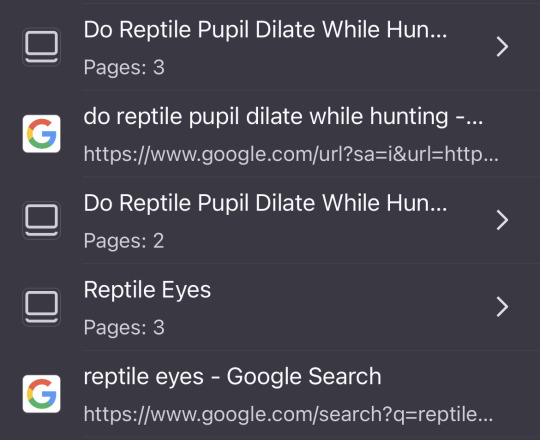Open 'do reptile pupil dilate while hunting' history entry
540x440 pixels.
pos(270,134)
